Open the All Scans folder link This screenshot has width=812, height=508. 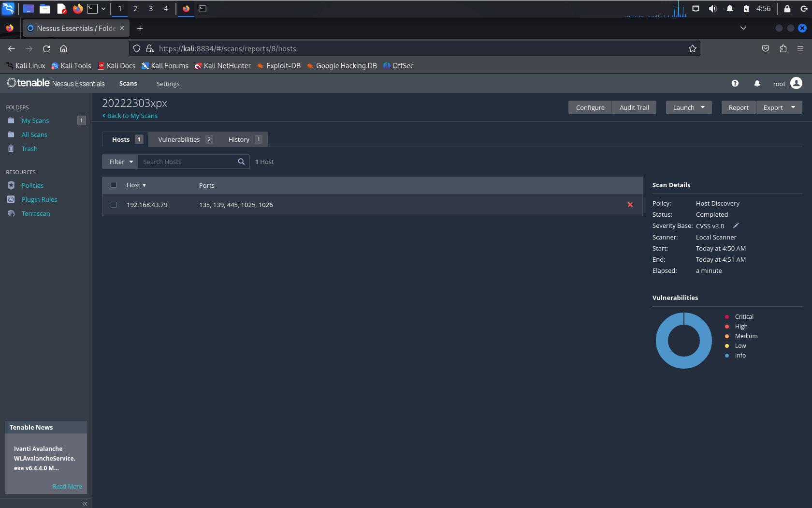click(34, 134)
